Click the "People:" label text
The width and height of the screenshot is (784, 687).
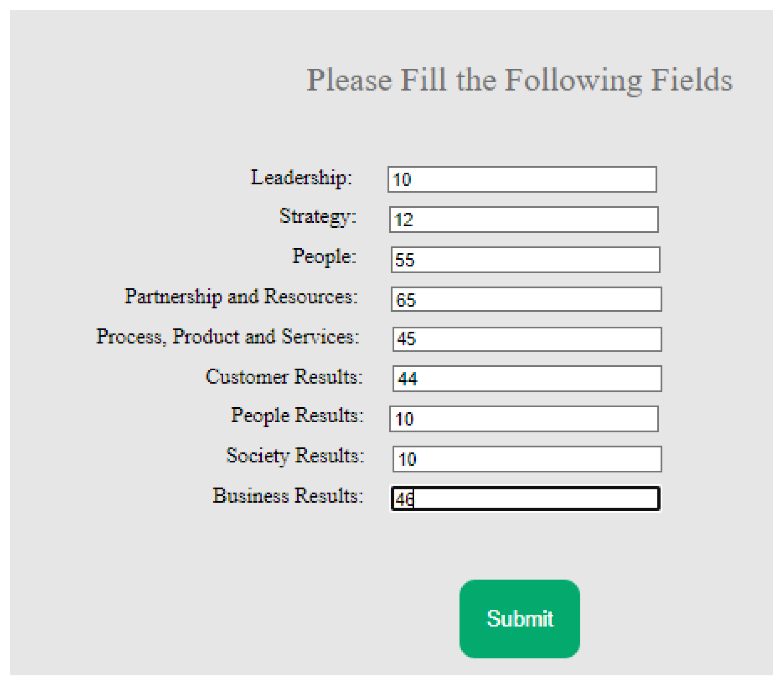point(324,256)
